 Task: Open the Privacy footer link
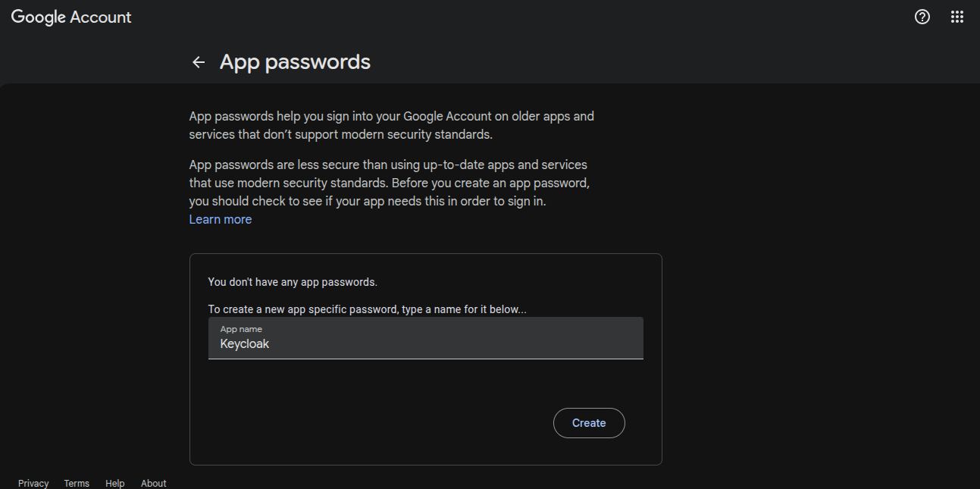(x=33, y=483)
